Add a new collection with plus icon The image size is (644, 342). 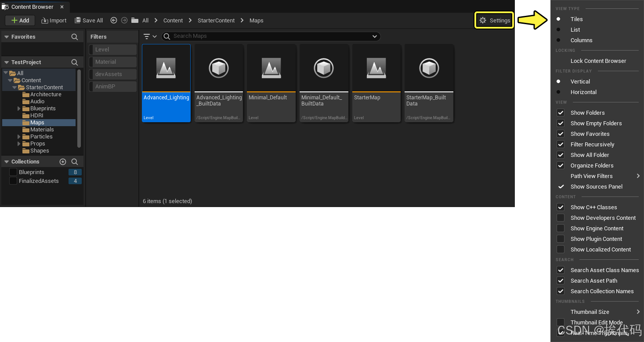[63, 162]
